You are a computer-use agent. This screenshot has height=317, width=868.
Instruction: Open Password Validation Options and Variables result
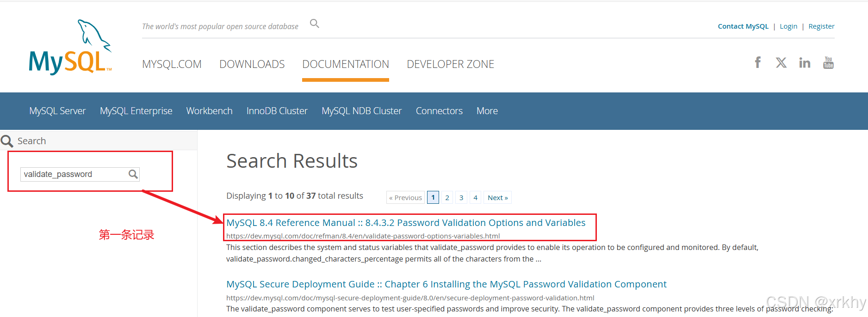point(406,223)
